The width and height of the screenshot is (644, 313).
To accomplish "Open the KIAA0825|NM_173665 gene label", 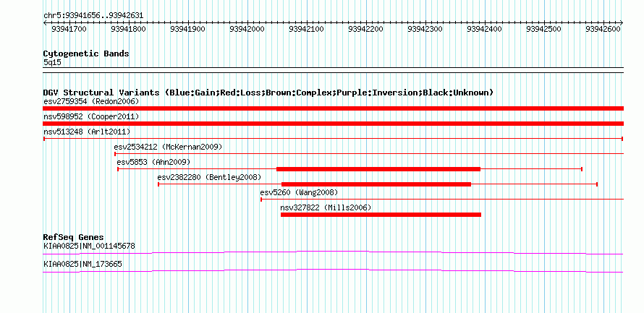I will pos(82,265).
